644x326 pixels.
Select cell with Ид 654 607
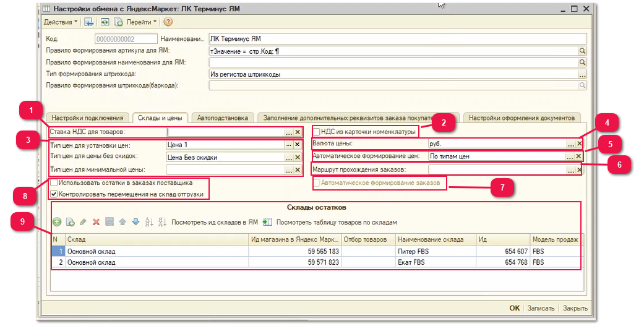coord(503,251)
